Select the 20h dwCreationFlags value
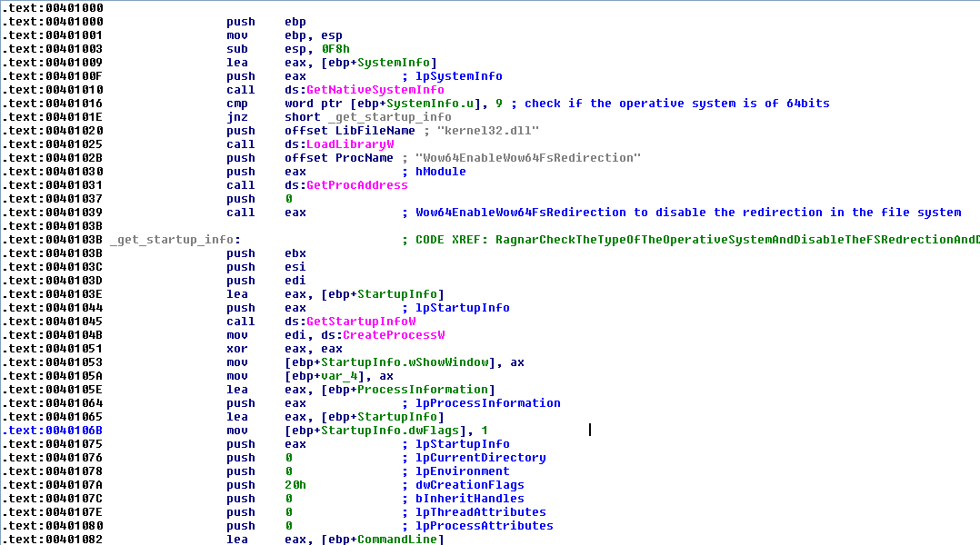980x545 pixels. tap(295, 485)
